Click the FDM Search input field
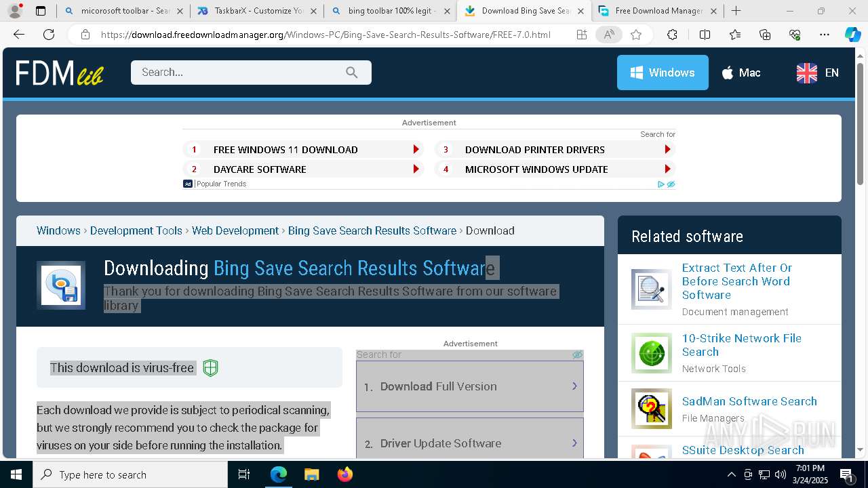 (251, 73)
